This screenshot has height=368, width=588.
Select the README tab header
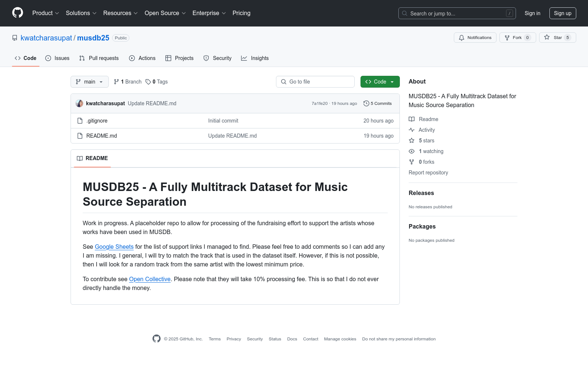(92, 158)
